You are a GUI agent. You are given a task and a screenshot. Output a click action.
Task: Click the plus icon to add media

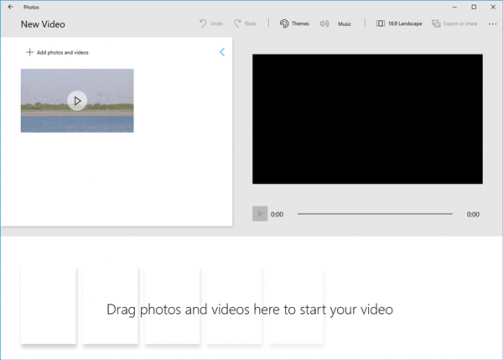click(x=30, y=52)
